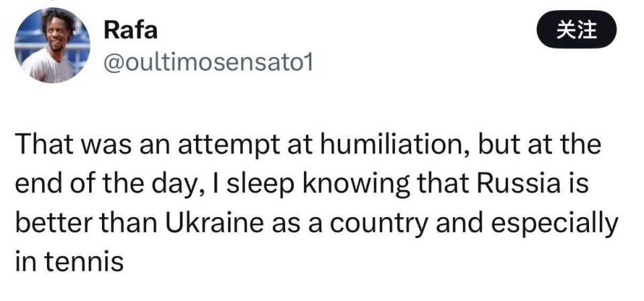Click the word 'country' in the tweet
The image size is (644, 301).
pyautogui.click(x=384, y=223)
